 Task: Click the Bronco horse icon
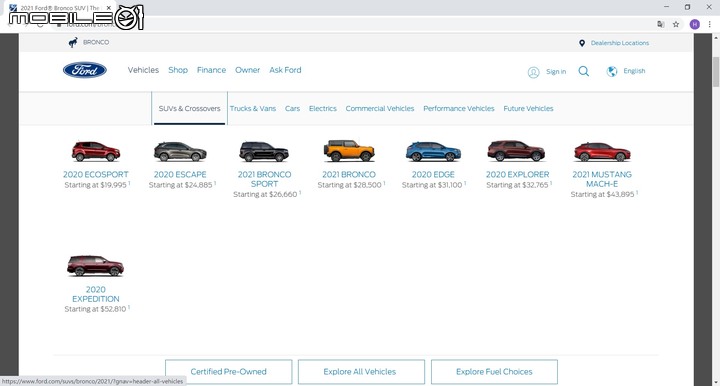point(73,42)
